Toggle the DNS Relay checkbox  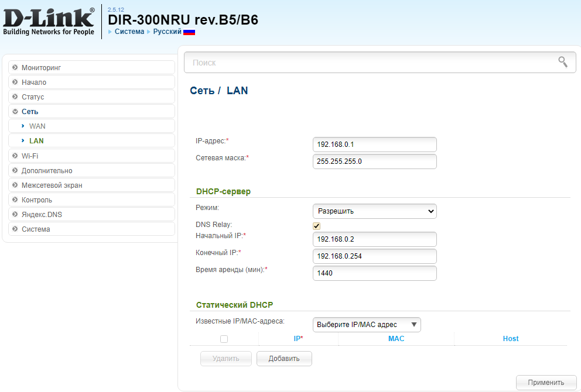(x=317, y=226)
